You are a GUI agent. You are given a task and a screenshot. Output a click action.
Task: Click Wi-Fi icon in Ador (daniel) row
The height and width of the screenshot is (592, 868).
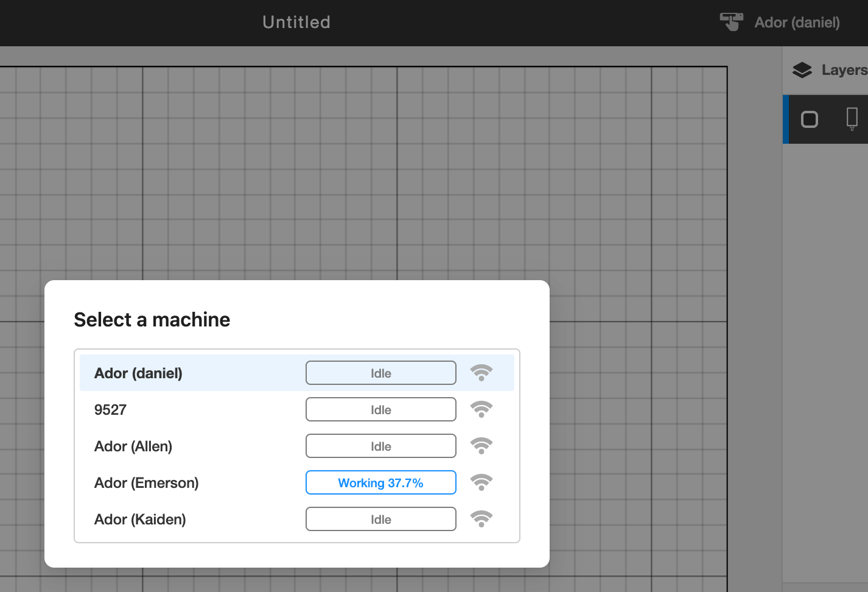point(481,373)
